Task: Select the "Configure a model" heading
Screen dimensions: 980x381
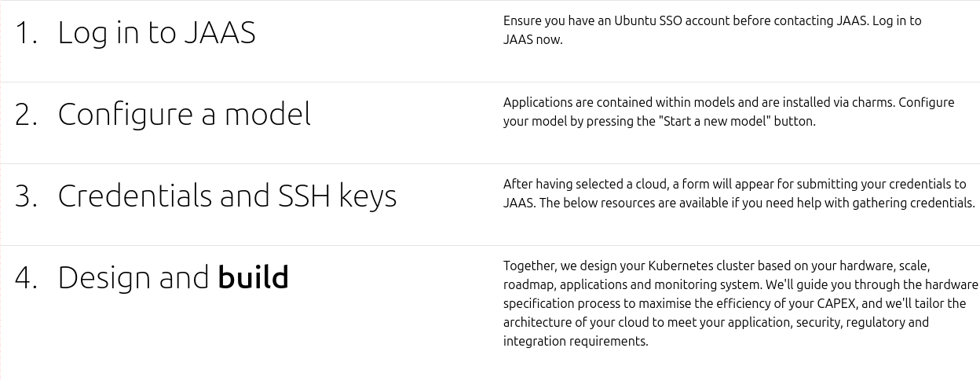Action: (x=184, y=115)
